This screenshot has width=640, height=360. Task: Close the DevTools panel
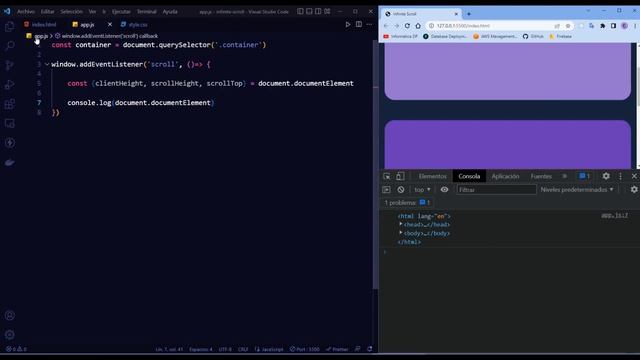(634, 176)
